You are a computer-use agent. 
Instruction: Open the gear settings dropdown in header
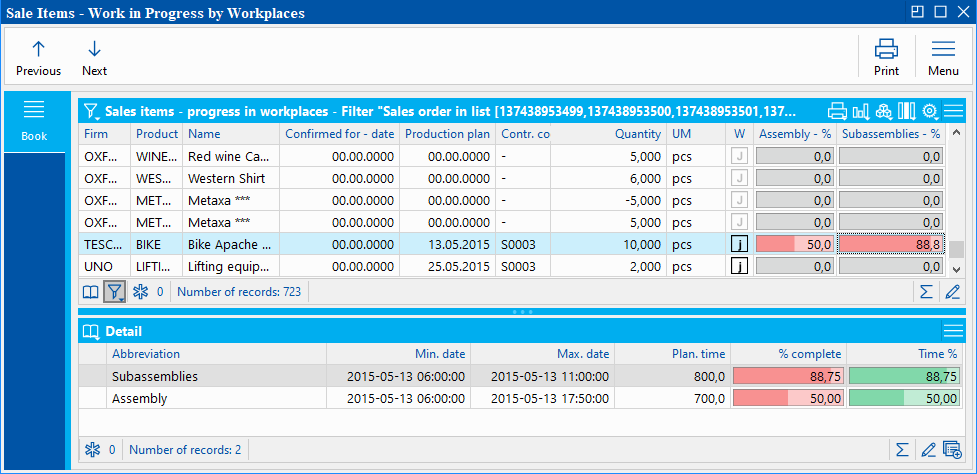[x=930, y=111]
